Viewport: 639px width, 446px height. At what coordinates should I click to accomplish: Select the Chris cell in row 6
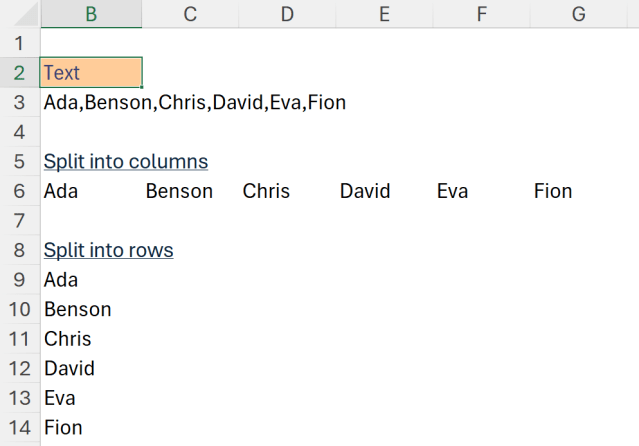(x=267, y=191)
